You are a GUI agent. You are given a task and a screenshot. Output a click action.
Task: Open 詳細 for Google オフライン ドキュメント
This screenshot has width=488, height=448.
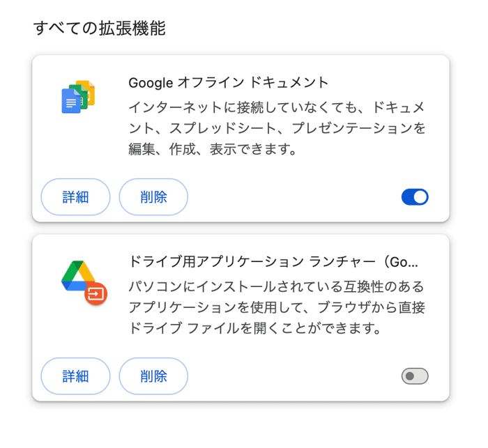click(x=75, y=197)
